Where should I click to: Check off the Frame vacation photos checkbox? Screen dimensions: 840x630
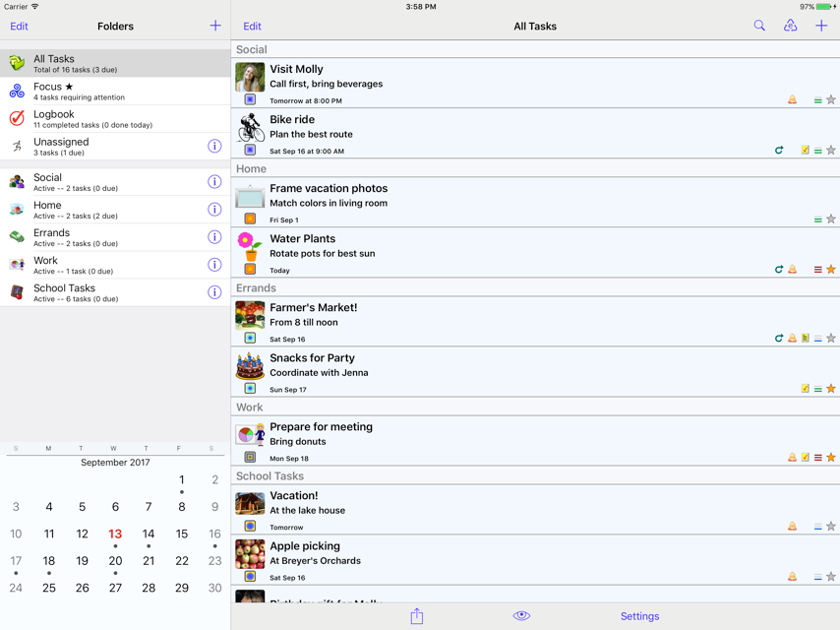click(250, 219)
